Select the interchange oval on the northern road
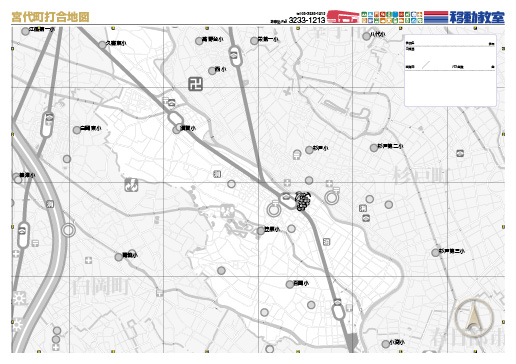This screenshot has height=364, width=516. tap(236, 56)
